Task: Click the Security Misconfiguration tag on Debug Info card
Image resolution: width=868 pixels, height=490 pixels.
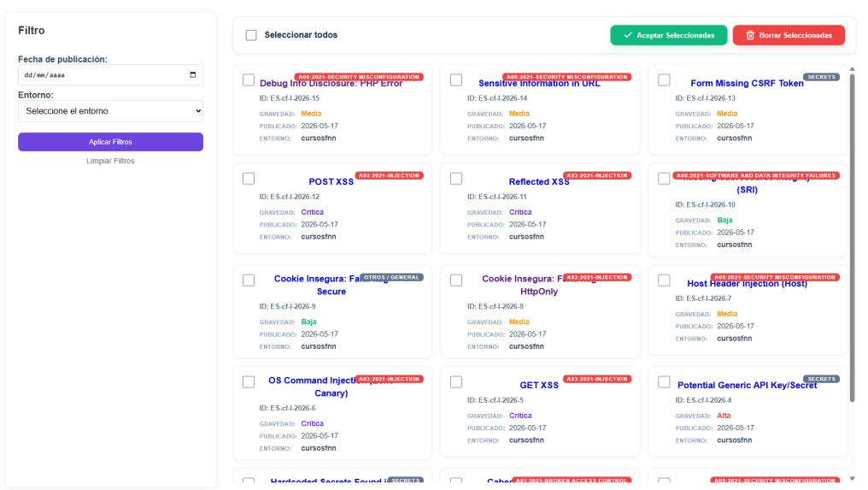Action: point(359,77)
